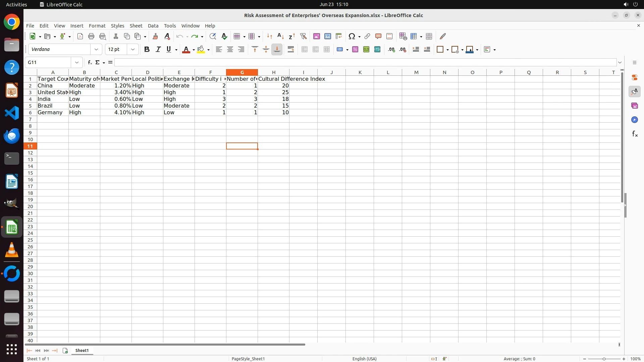
Task: Open the AutoFilter tool
Action: coord(303,36)
